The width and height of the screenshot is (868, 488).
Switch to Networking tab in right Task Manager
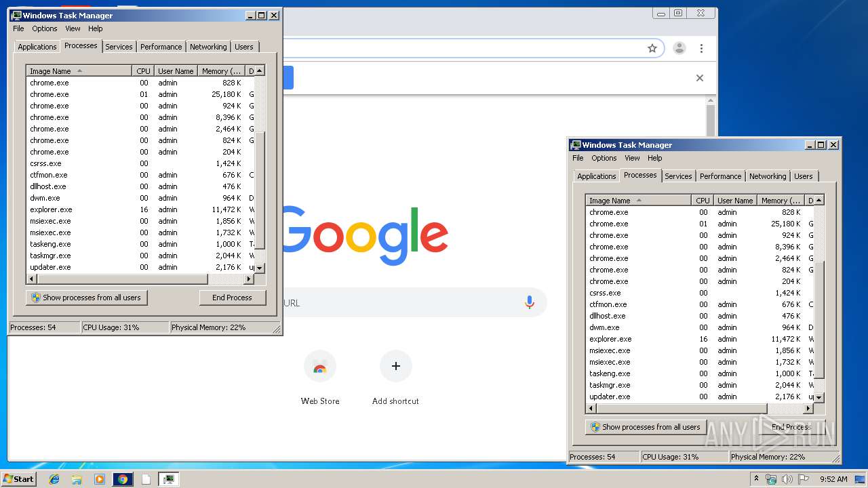click(x=768, y=176)
